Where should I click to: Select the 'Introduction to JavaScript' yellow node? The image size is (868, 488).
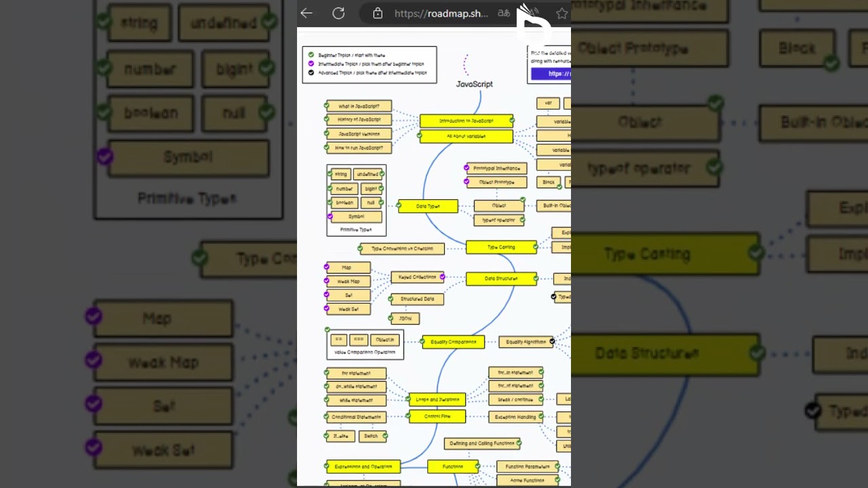(x=466, y=121)
